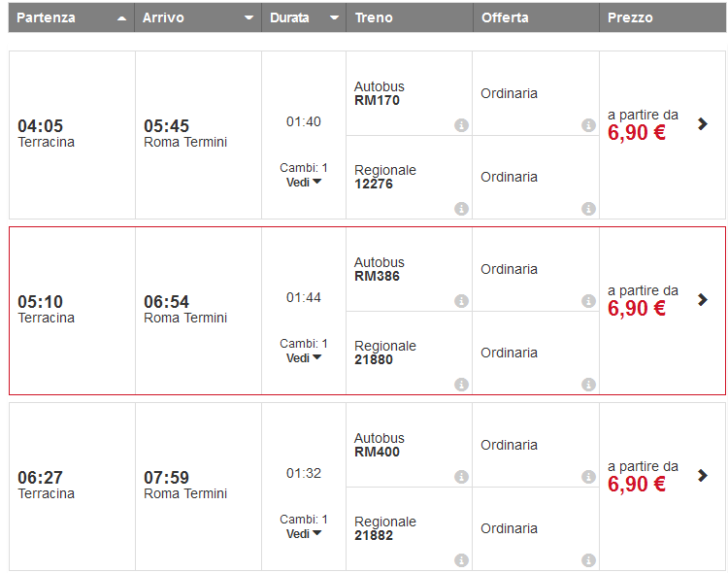Select the 05:10 trip price arrow
Image resolution: width=728 pixels, height=573 pixels.
tap(703, 299)
